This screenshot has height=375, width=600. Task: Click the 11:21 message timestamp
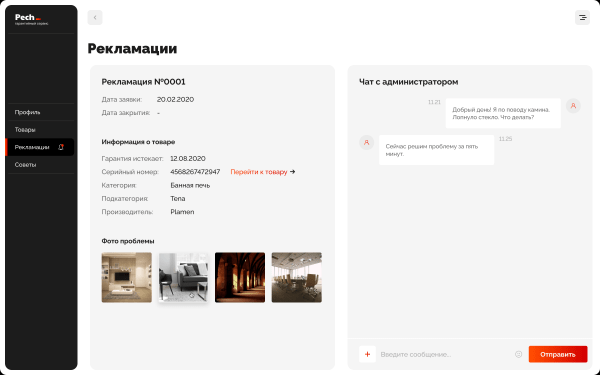pyautogui.click(x=434, y=102)
